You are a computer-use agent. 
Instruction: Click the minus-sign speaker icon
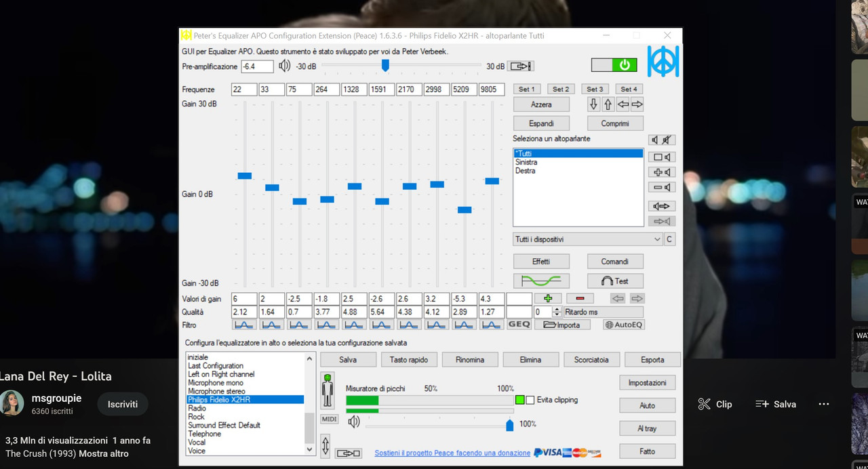662,187
